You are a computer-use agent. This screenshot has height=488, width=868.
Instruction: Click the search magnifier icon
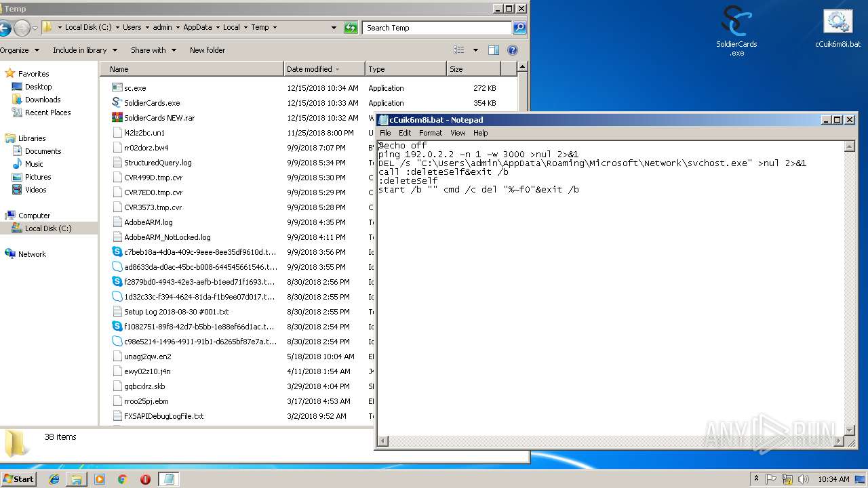(519, 28)
